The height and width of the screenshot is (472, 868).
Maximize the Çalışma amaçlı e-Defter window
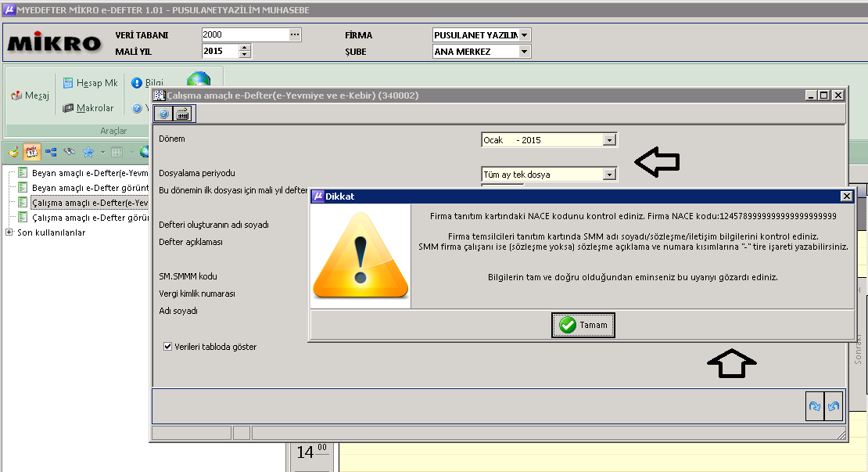click(824, 95)
